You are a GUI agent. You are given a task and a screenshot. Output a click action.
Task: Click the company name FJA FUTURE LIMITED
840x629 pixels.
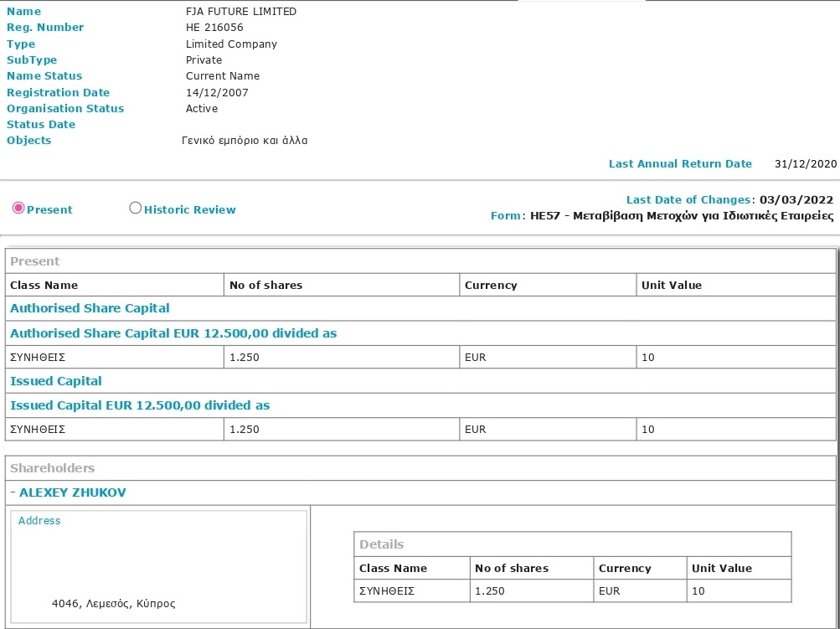[x=241, y=11]
